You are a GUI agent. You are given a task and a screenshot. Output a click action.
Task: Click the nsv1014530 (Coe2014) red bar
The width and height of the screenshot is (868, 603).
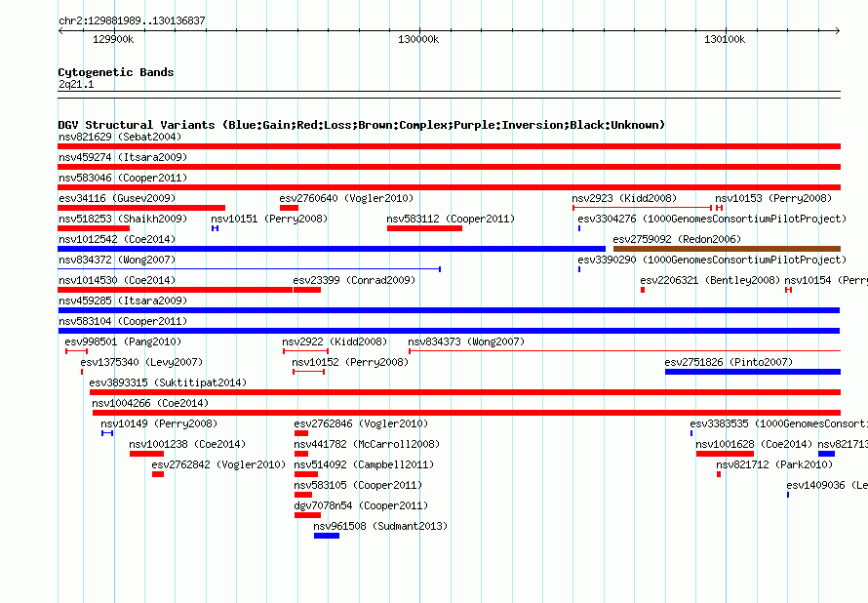click(x=175, y=290)
